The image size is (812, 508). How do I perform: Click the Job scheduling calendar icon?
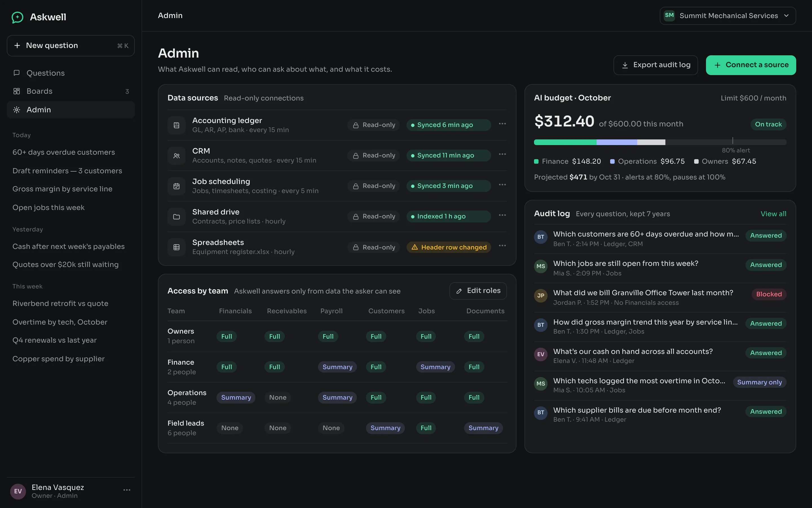tap(176, 186)
